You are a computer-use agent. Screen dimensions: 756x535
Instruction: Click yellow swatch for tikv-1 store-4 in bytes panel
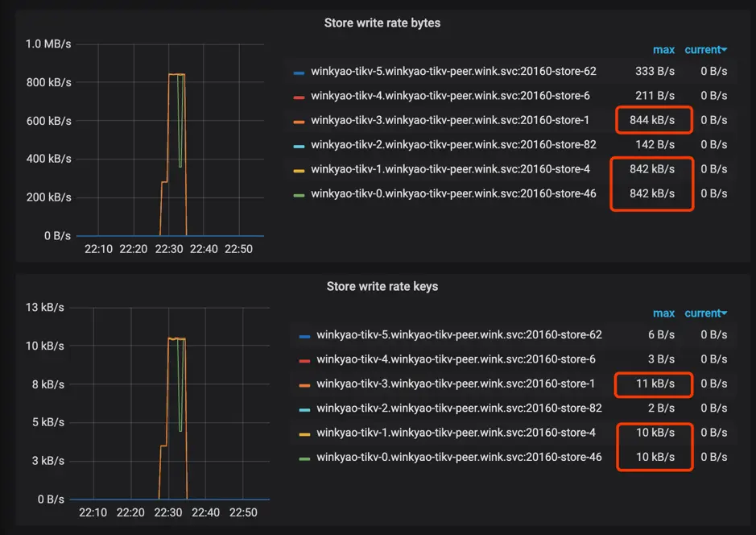point(299,171)
